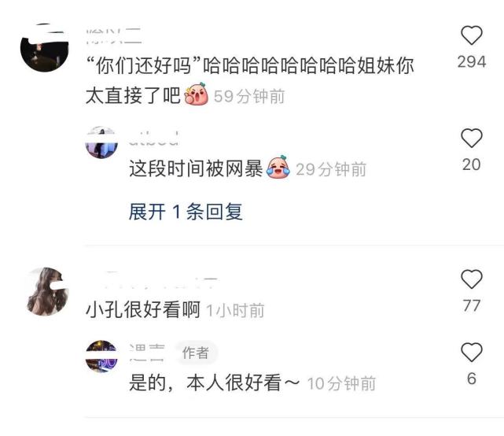
Task: Like the 小孔很好看啊 comment heart
Action: click(x=472, y=279)
